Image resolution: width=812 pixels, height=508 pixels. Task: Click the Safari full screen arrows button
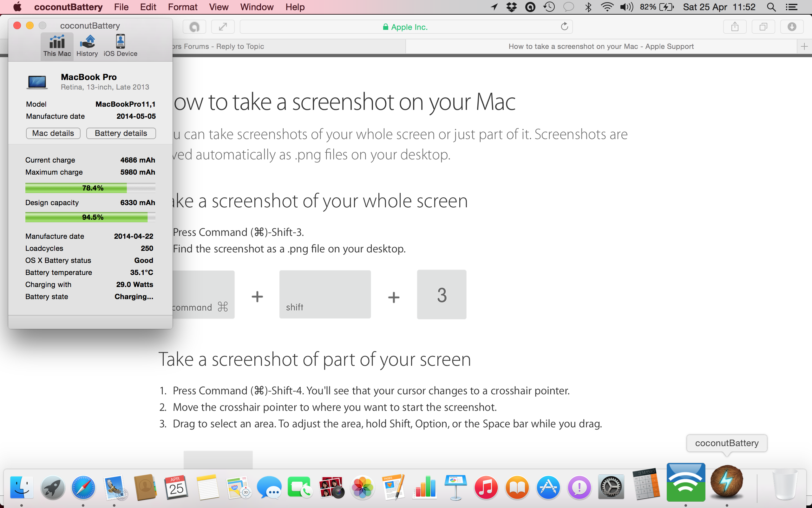[223, 27]
